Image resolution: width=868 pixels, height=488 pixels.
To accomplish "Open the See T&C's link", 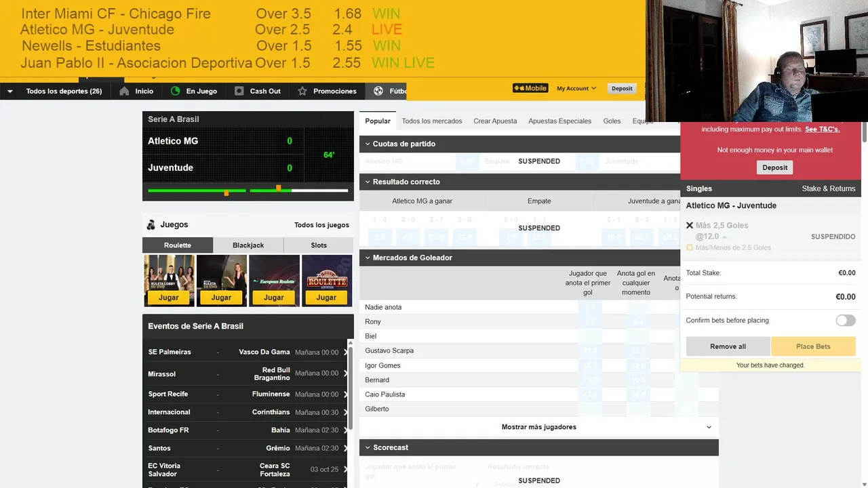I will coord(823,129).
